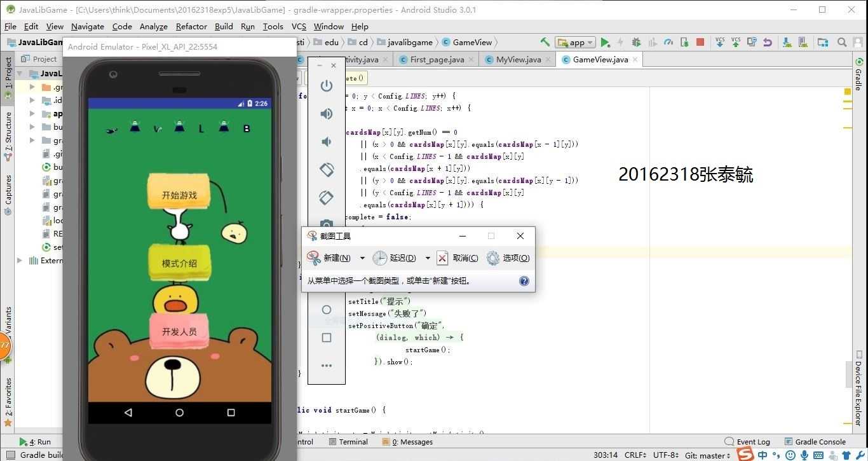Open the 延迟(D) dropdown arrow in Snipping Tool
Image resolution: width=868 pixels, height=461 pixels.
coord(428,258)
